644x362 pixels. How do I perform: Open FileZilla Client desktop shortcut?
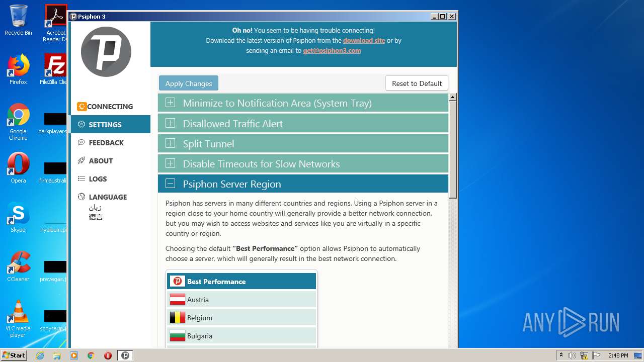coord(55,69)
